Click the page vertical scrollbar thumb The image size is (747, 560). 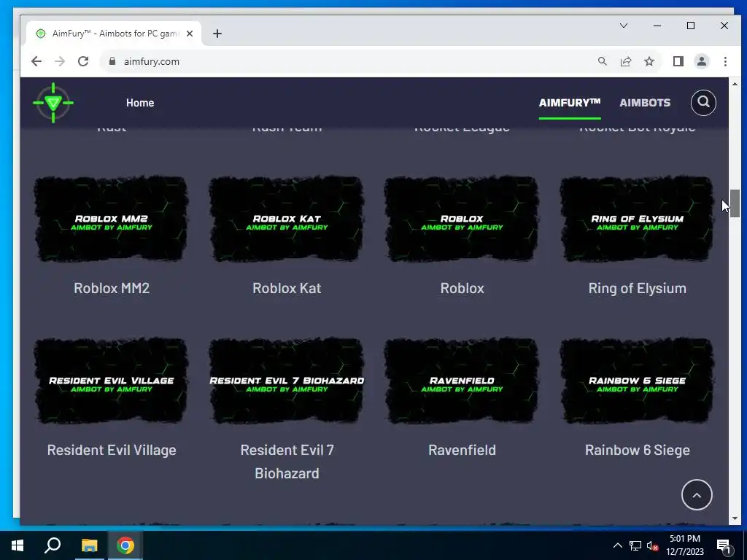(x=735, y=203)
